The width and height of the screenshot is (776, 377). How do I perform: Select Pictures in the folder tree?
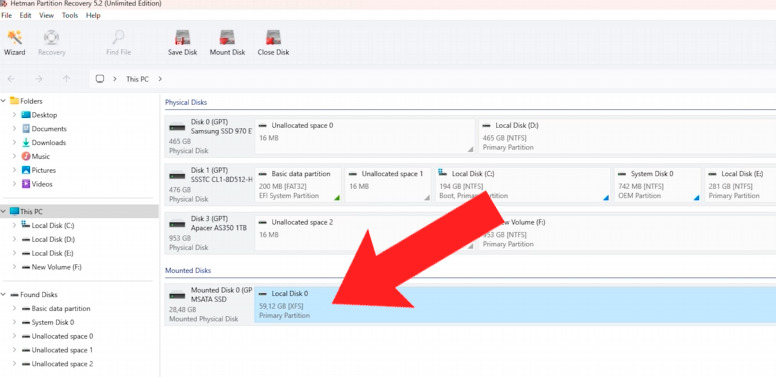(x=44, y=170)
